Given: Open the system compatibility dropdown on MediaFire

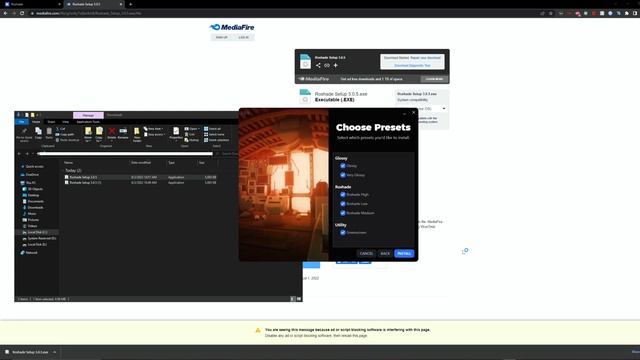Looking at the screenshot, I should [444, 109].
